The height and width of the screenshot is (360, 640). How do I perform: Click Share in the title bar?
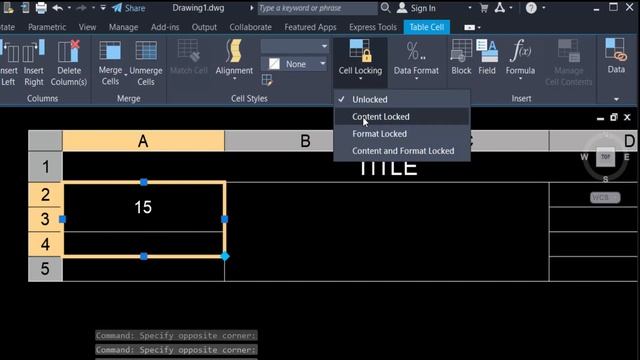(x=129, y=8)
